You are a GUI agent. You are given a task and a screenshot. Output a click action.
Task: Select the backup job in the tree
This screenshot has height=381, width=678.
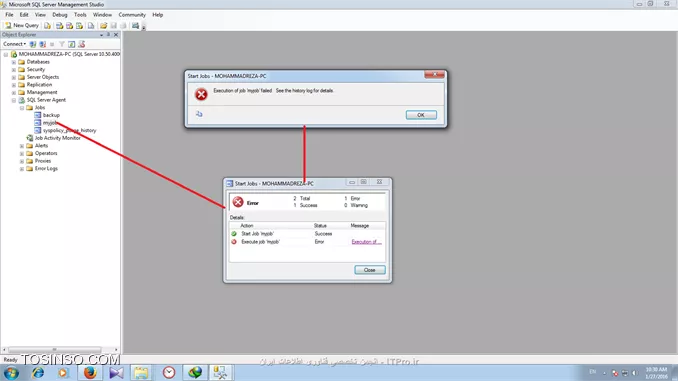(51, 115)
